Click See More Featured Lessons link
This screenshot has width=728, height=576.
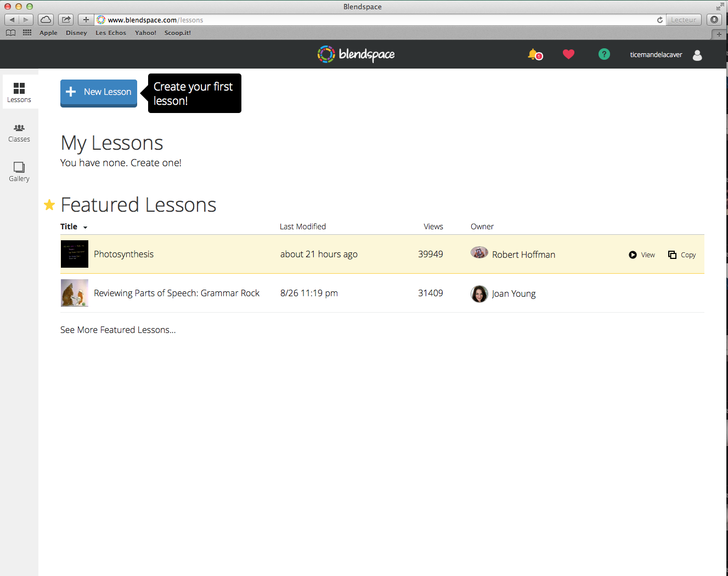tap(118, 330)
